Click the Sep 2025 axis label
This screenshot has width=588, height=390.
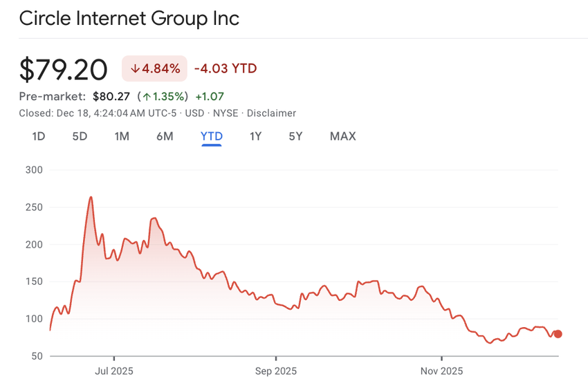pyautogui.click(x=275, y=371)
